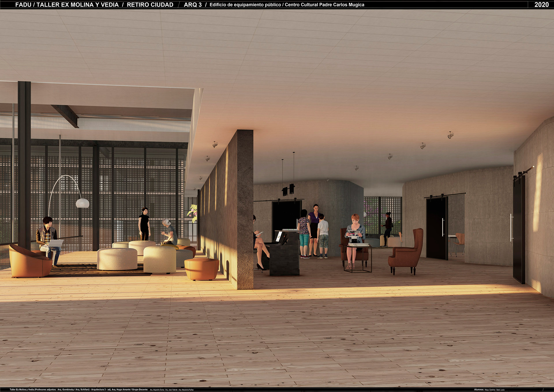Click the 'ARQ 3' header label
This screenshot has width=554, height=392.
pos(193,5)
